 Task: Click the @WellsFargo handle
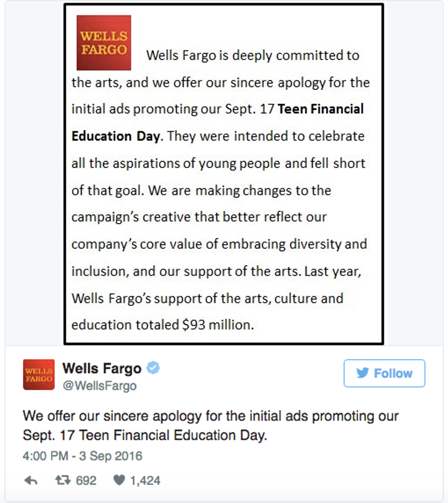[x=99, y=386]
